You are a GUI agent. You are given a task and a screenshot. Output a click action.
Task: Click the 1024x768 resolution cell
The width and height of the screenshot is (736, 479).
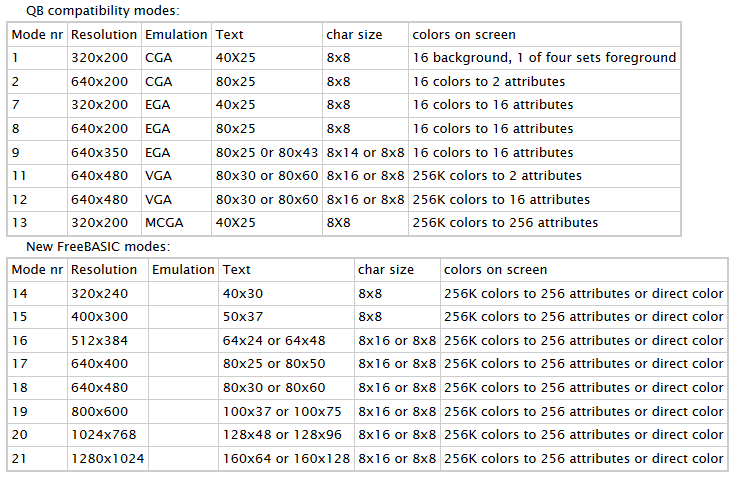(103, 435)
